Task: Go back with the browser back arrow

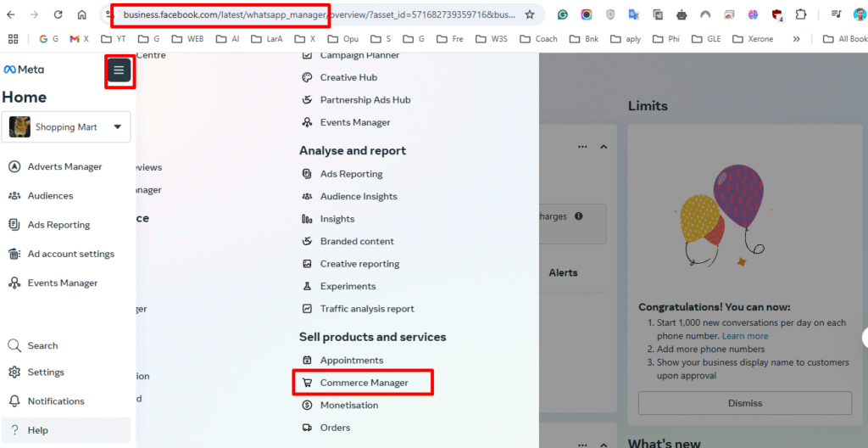Action: pos(10,15)
